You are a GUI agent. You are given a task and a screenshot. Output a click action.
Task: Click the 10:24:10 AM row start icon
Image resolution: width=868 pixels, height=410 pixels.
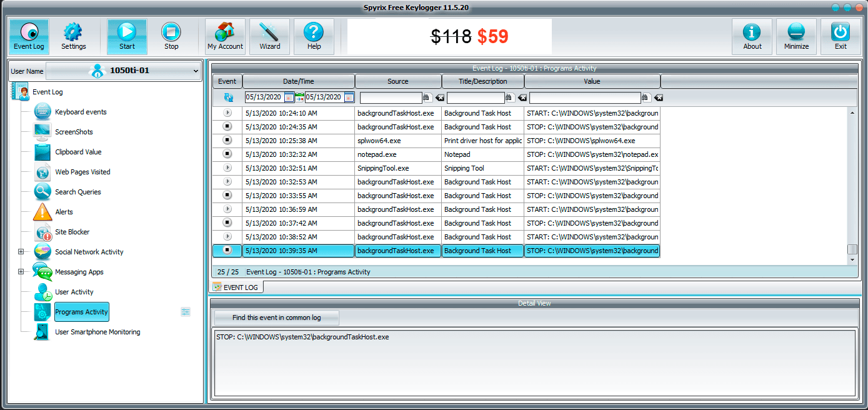227,113
